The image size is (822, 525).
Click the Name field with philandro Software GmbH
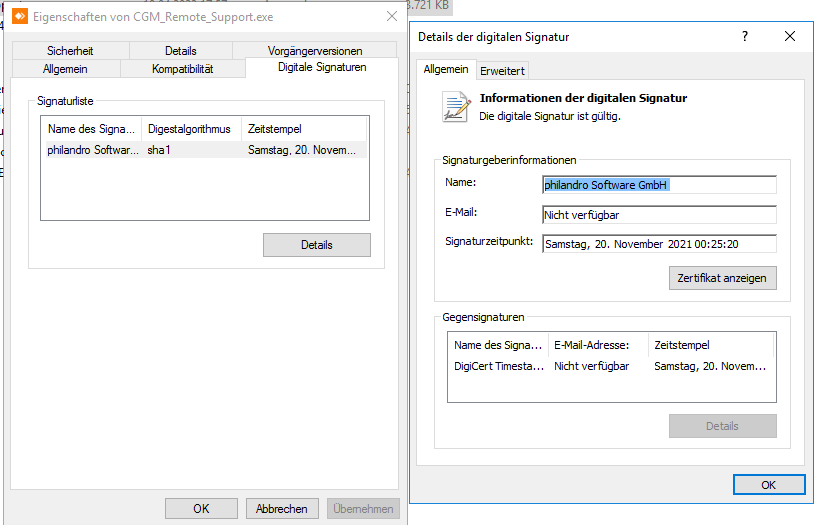point(659,185)
